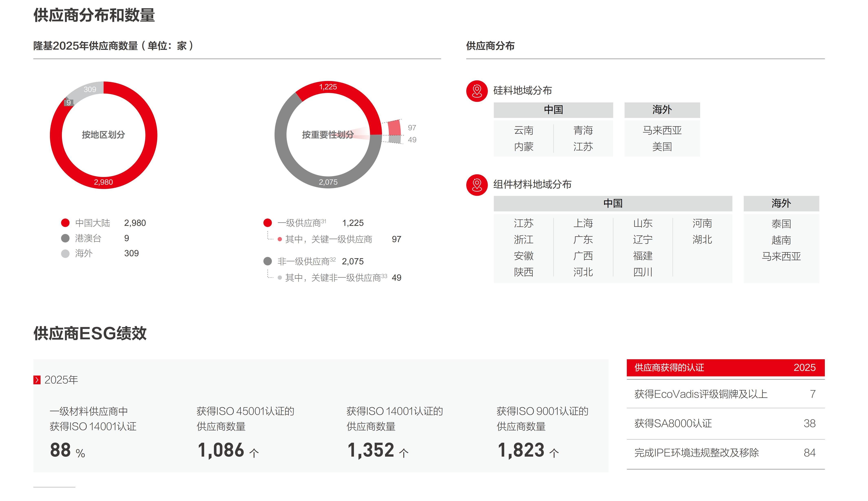Click the 云南 cell
The image size is (868, 501).
(x=524, y=130)
